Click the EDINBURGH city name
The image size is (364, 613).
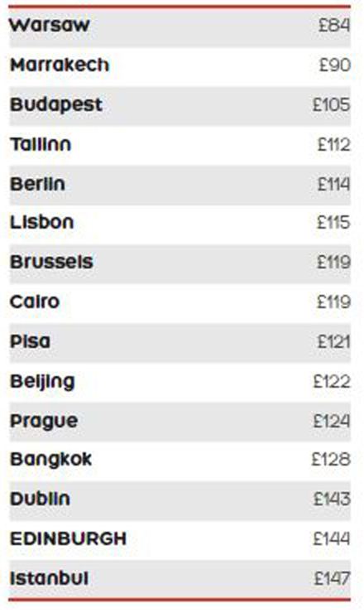pyautogui.click(x=69, y=538)
